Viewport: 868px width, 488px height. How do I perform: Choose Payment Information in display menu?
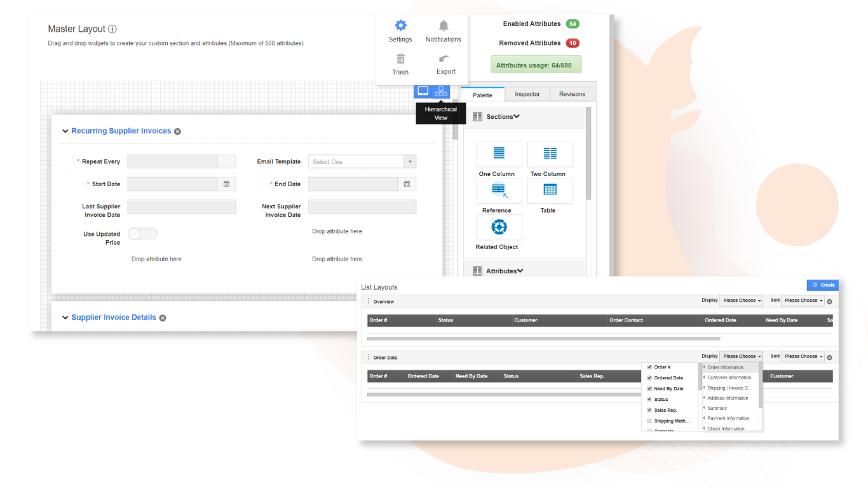(x=729, y=418)
